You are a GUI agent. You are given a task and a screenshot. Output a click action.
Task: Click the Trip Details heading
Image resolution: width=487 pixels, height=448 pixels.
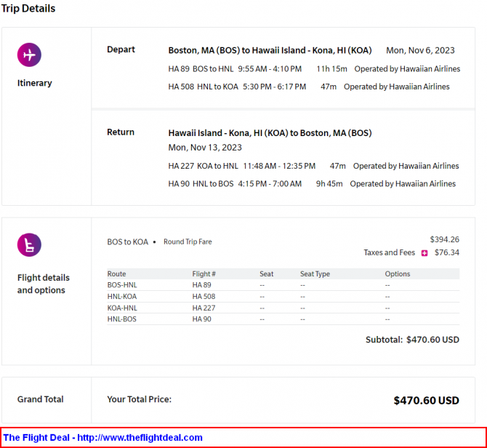tap(28, 9)
